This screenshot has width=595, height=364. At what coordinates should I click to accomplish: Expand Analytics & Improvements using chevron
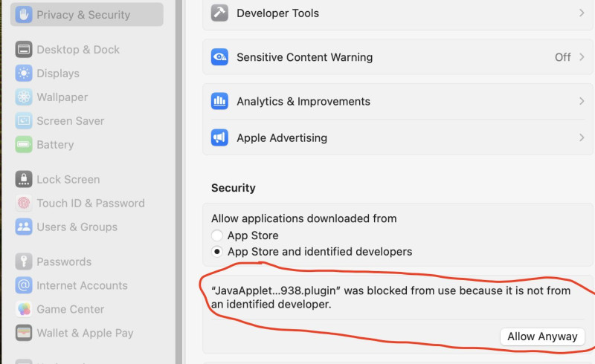[582, 101]
